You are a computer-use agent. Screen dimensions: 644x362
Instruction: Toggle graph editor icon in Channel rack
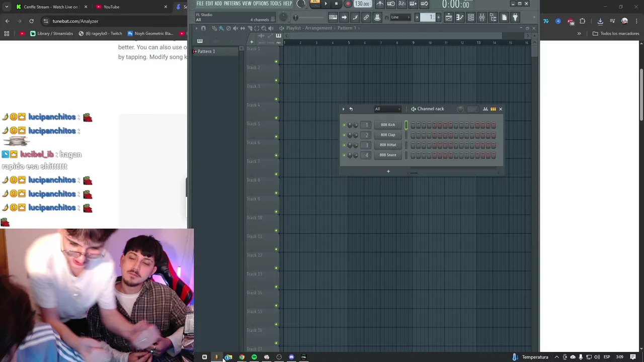[486, 109]
